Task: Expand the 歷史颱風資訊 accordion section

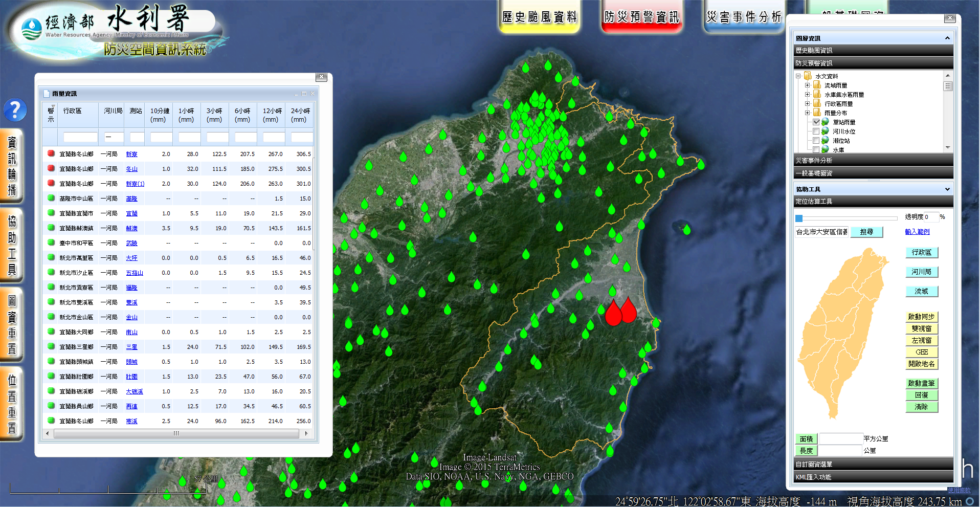Action: [874, 50]
